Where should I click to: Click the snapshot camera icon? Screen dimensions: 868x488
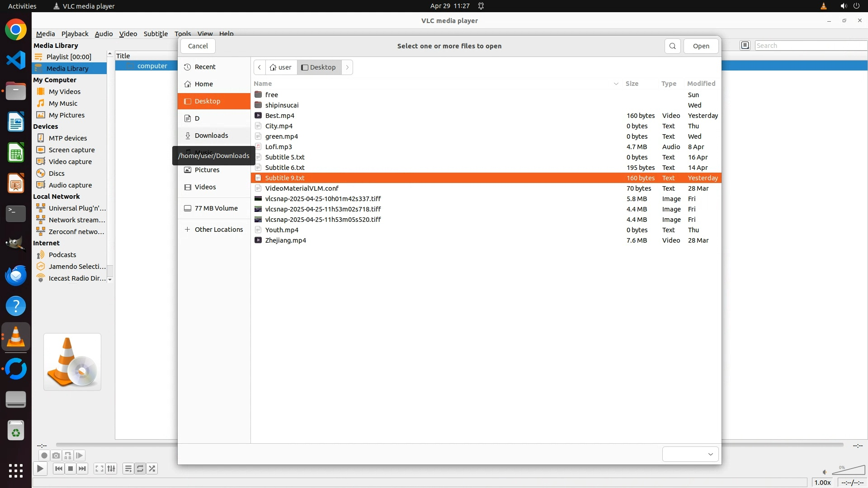point(56,455)
